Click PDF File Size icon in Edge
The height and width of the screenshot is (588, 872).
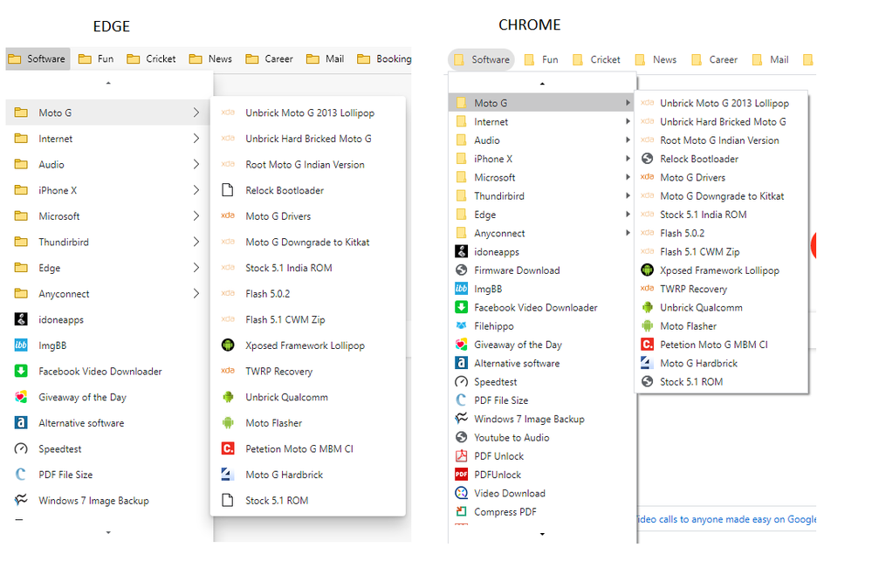point(21,475)
